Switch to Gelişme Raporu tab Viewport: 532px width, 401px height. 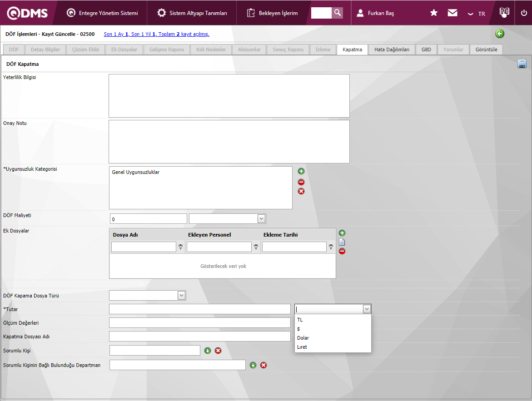click(x=167, y=50)
